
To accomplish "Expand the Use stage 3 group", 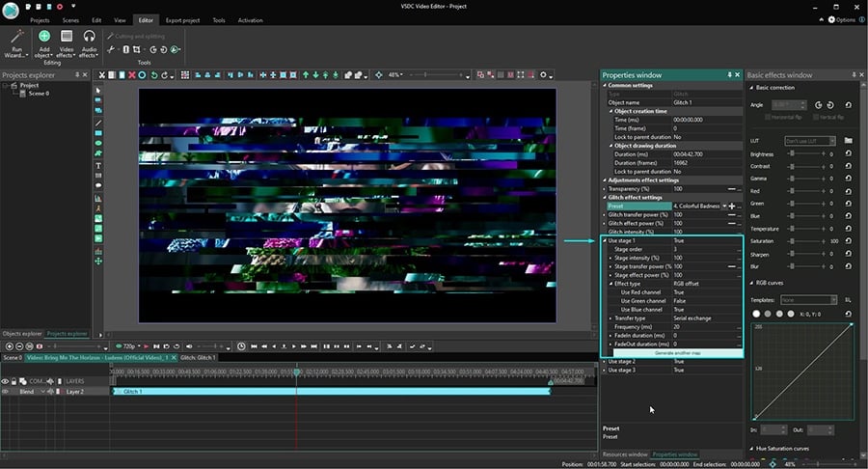I will [605, 370].
